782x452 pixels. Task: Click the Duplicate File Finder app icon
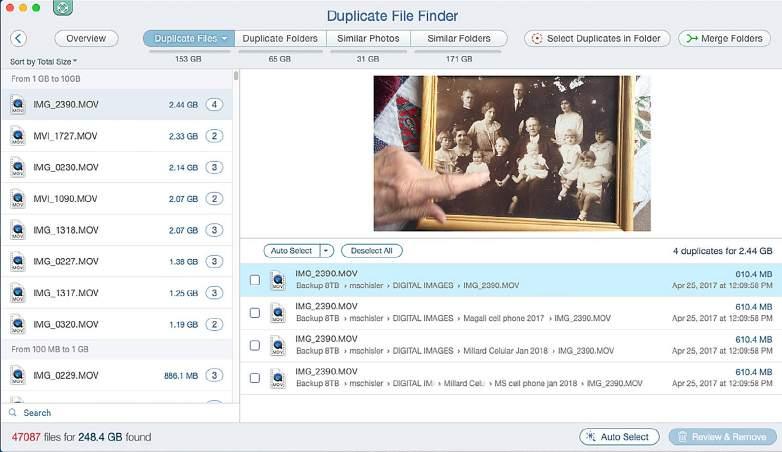pos(63,7)
